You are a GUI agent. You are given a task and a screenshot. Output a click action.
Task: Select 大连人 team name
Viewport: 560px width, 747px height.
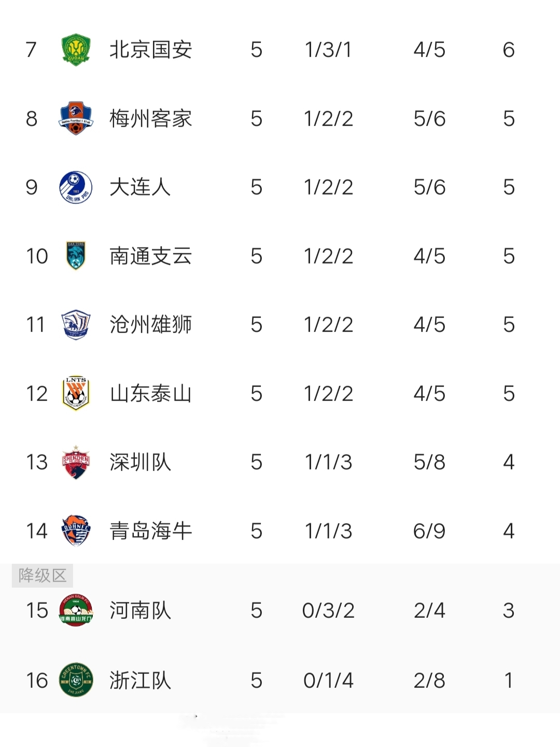[140, 187]
